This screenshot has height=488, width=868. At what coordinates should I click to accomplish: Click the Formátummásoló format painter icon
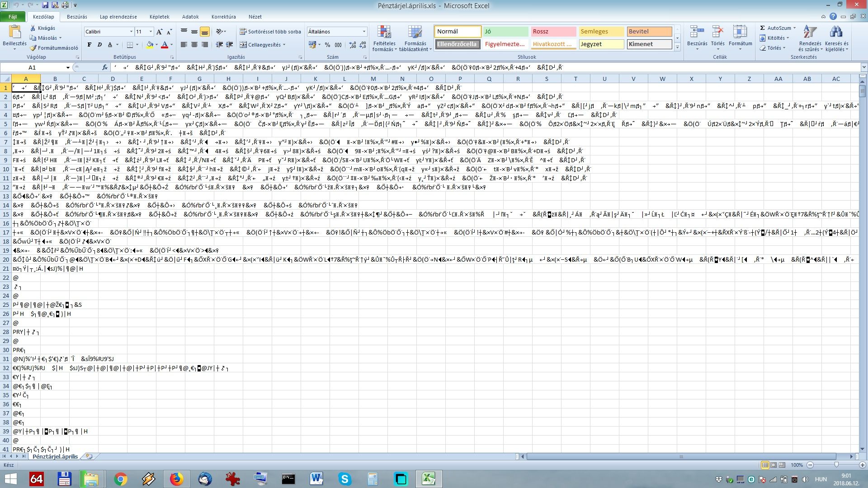click(33, 48)
